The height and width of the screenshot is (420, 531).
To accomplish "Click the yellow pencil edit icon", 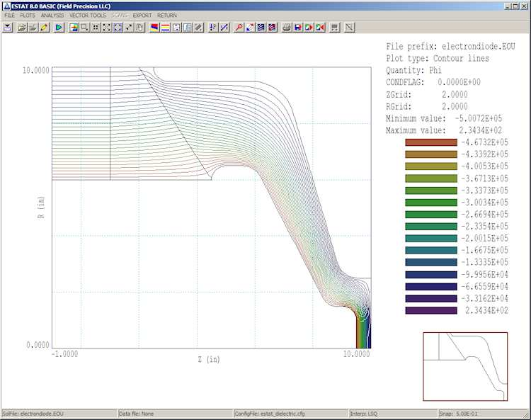I will coord(44,28).
